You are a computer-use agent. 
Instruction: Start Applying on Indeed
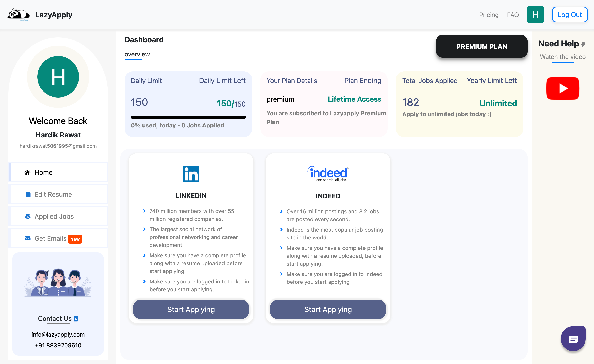pos(328,309)
